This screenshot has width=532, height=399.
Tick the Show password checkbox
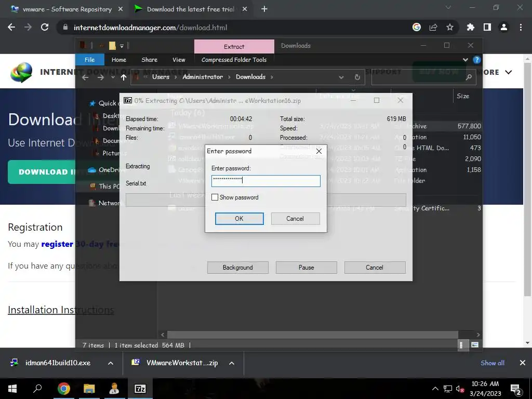pyautogui.click(x=215, y=197)
